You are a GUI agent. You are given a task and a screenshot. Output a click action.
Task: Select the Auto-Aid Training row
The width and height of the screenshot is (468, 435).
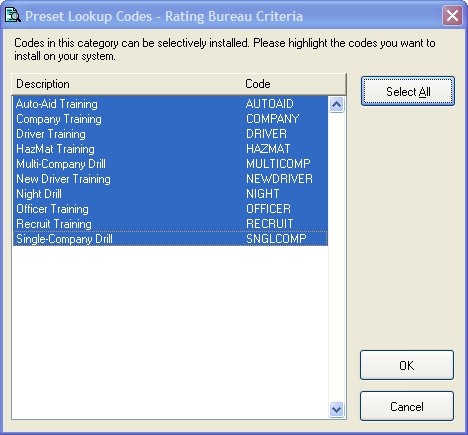click(x=170, y=104)
